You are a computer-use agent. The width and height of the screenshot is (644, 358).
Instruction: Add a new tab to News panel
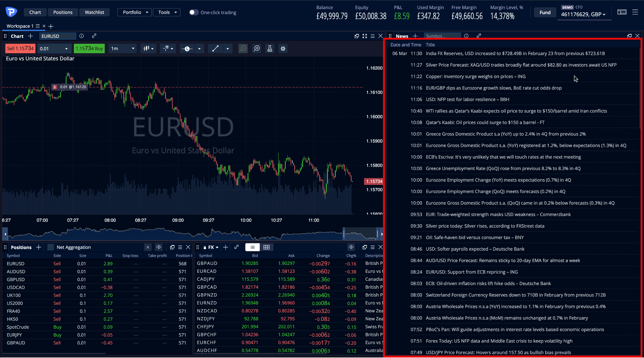415,36
